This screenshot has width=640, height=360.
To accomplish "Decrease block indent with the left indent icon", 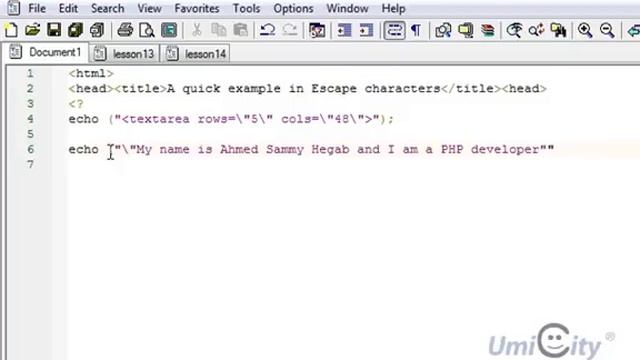I will click(x=344, y=30).
